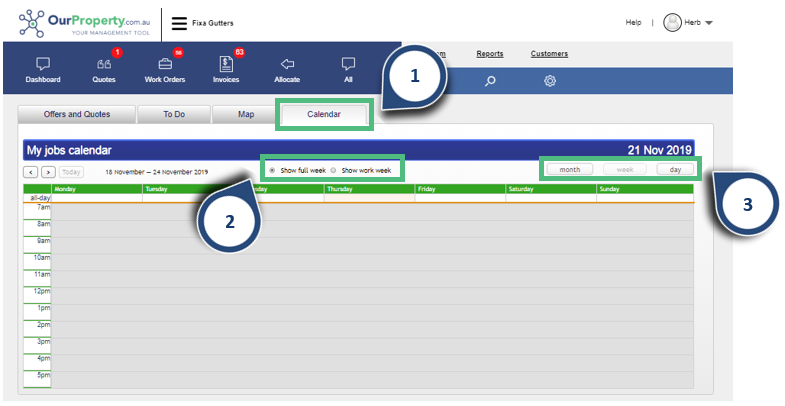Open Quotes with notification badge
The image size is (785, 406).
(104, 64)
